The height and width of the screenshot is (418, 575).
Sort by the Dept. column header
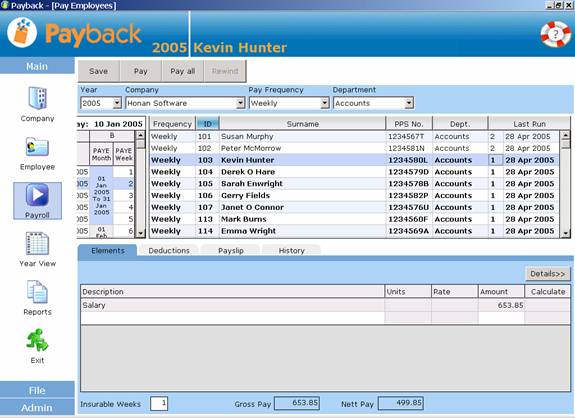point(460,124)
